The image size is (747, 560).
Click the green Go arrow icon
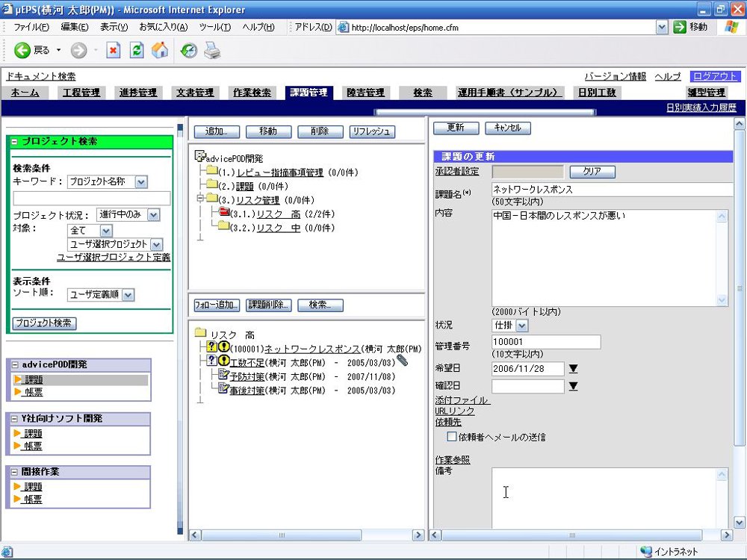(x=679, y=27)
